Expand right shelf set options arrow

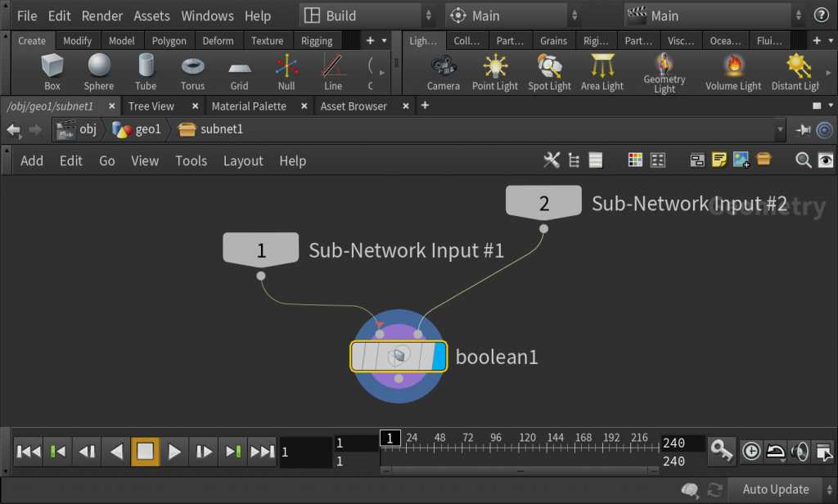[831, 41]
